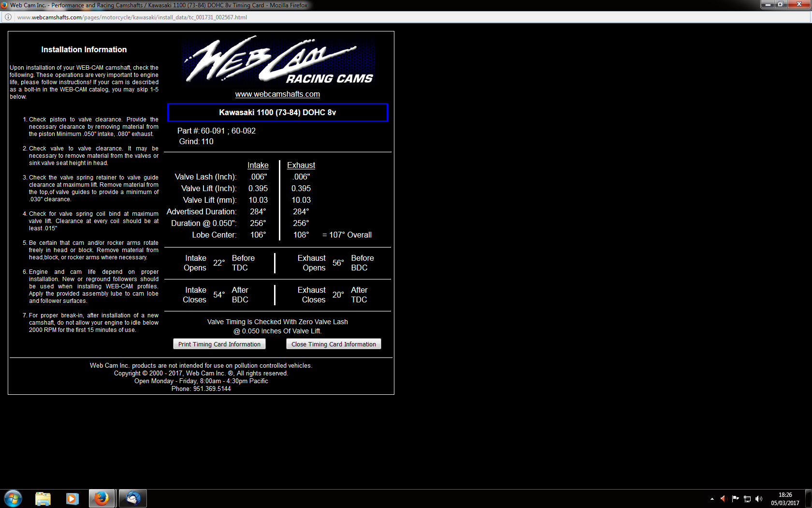Click Close Timing Card Information button
The height and width of the screenshot is (508, 812).
point(333,344)
